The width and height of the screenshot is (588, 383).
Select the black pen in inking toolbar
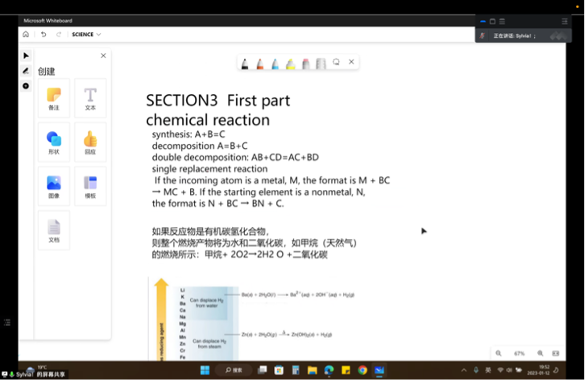[245, 63]
